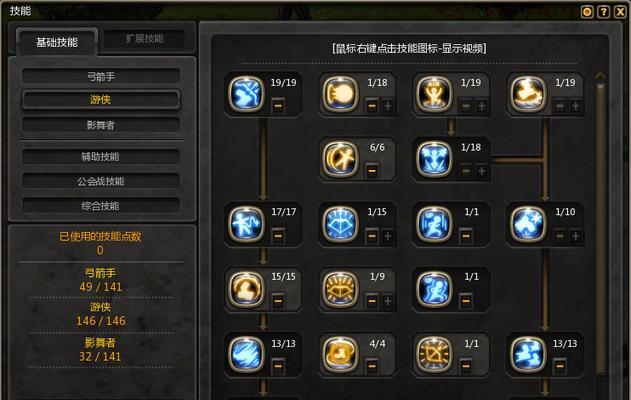Decrease the 19/19 archer skill level

[x=278, y=106]
